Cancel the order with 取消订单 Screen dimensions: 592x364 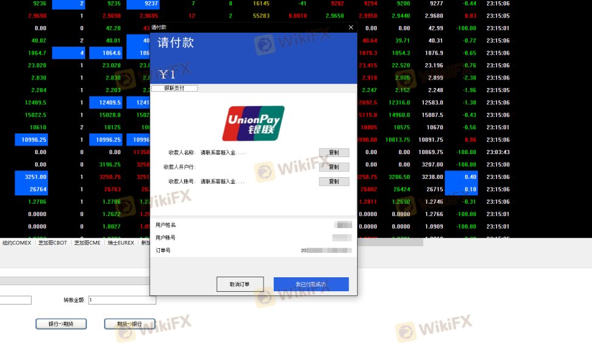click(240, 285)
